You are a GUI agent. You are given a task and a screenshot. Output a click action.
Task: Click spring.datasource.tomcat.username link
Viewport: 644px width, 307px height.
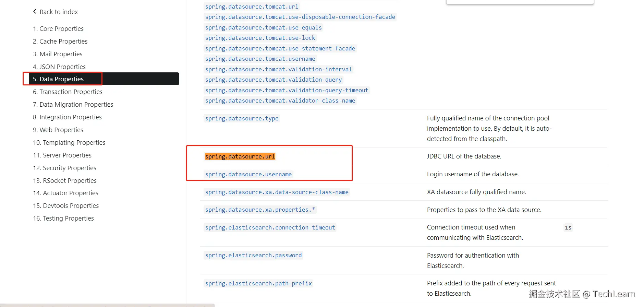pyautogui.click(x=260, y=59)
